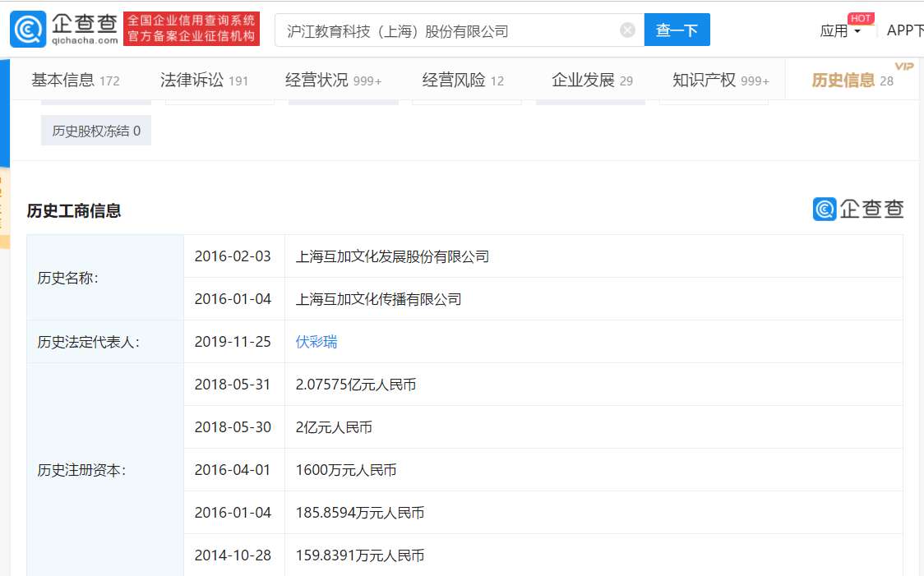Click the APP download link in header
The image size is (924, 576).
(x=905, y=30)
